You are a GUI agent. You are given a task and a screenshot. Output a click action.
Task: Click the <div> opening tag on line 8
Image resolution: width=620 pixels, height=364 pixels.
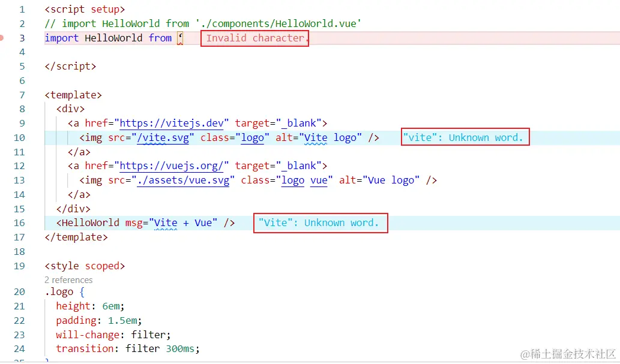[x=70, y=109]
